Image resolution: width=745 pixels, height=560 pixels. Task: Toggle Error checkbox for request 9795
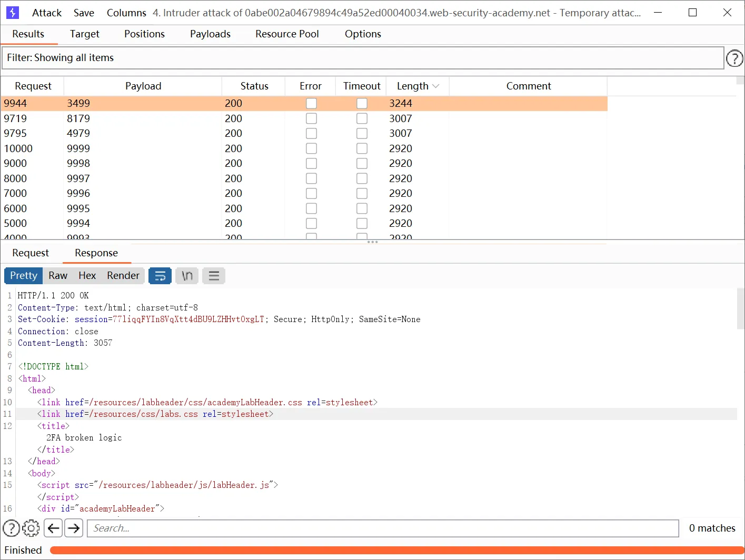(311, 133)
